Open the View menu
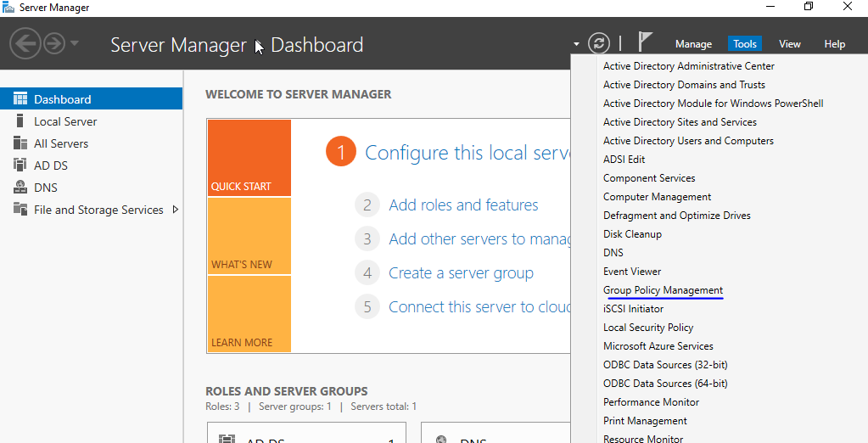 [x=789, y=44]
